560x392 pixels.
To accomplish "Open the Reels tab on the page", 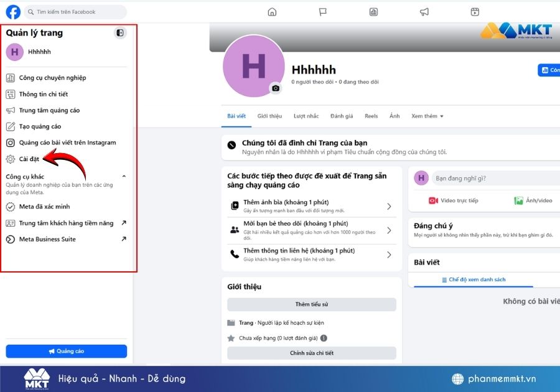I will 373,116.
